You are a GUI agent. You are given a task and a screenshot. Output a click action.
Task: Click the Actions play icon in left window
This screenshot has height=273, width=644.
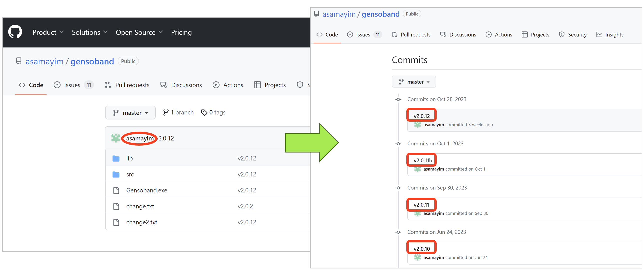216,85
